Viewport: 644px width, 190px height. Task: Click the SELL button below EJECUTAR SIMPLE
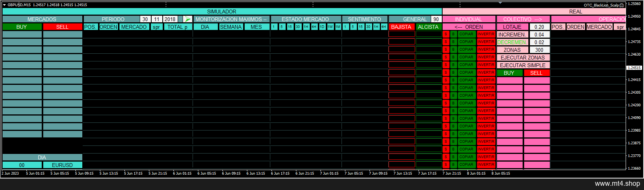pos(536,73)
